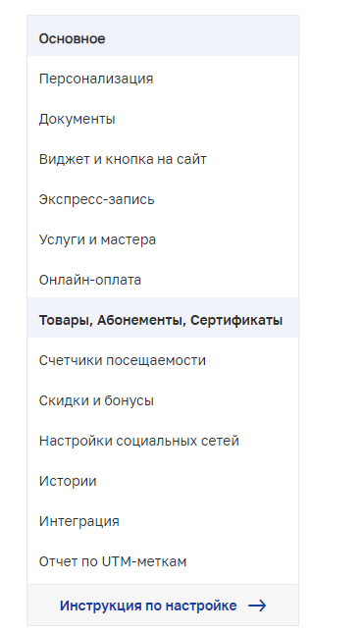The height and width of the screenshot is (633, 364).
Task: Open Отчет по UTM-меткам
Action: click(x=163, y=561)
